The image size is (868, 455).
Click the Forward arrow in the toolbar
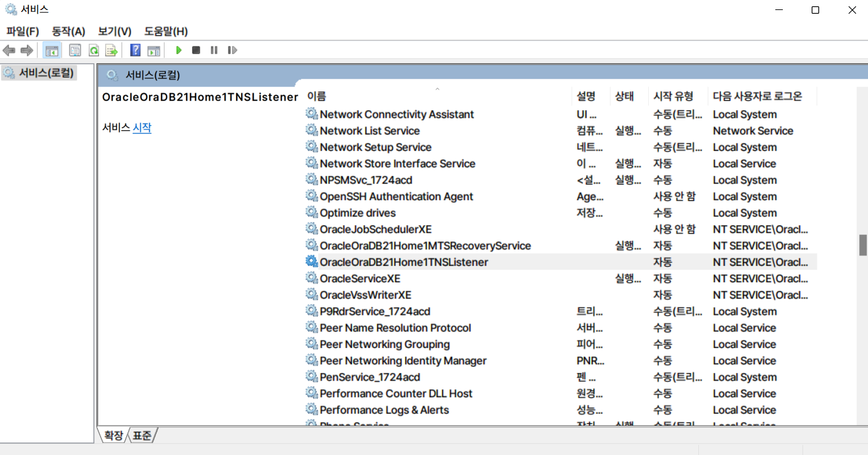(26, 50)
